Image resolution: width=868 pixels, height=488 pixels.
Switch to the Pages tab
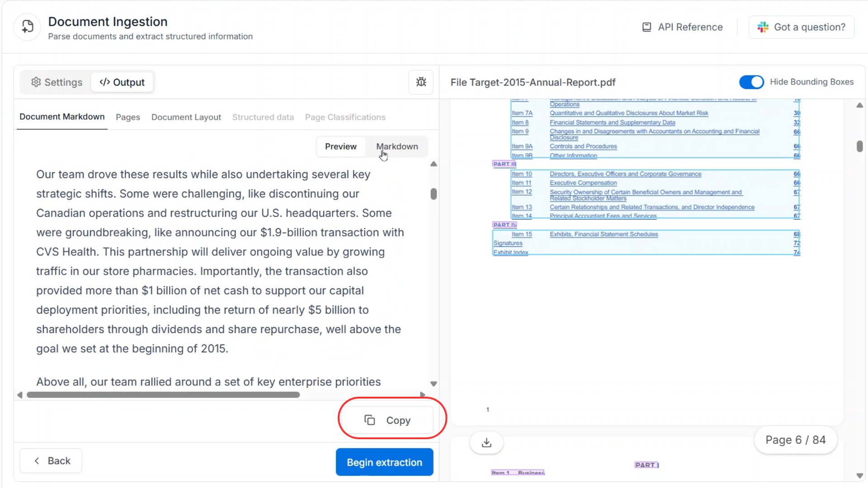pos(128,117)
